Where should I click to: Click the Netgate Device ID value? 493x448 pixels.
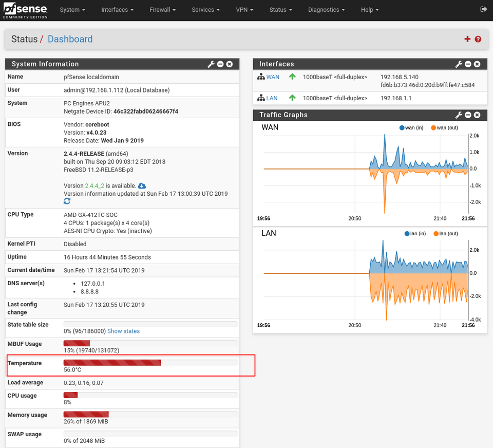tap(146, 111)
